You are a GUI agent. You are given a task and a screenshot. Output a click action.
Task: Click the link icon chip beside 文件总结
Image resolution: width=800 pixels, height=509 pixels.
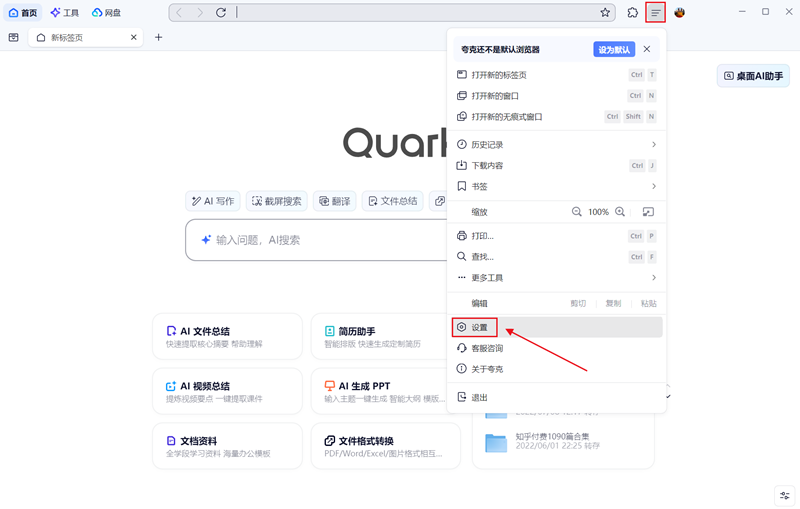pyautogui.click(x=439, y=201)
